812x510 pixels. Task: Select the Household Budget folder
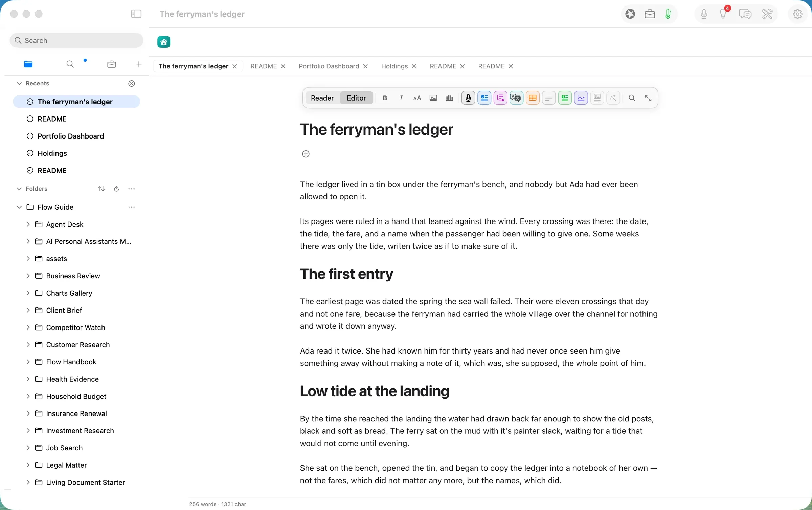76,396
